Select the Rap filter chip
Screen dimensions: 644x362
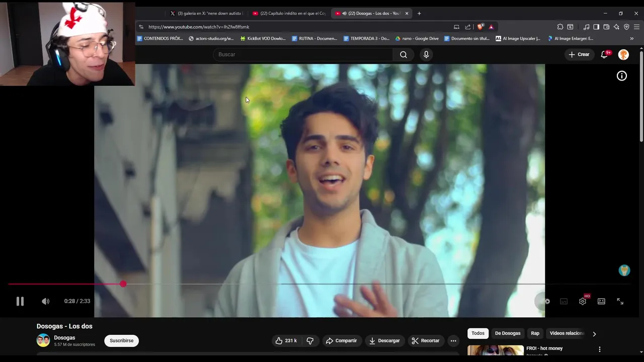pos(535,333)
